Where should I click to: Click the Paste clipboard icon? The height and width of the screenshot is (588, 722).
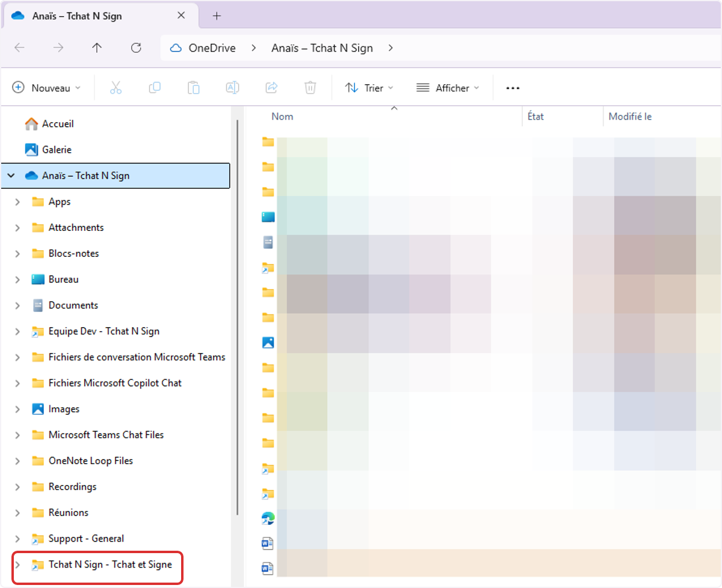[193, 88]
